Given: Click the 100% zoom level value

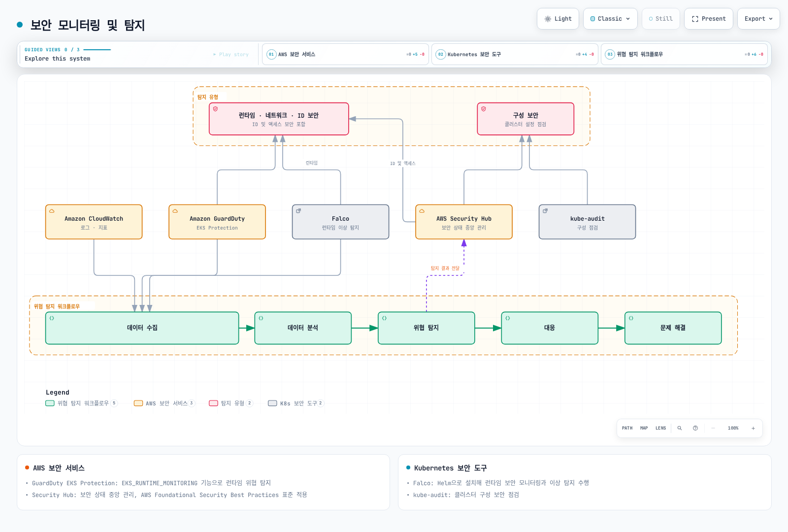Looking at the screenshot, I should 733,428.
